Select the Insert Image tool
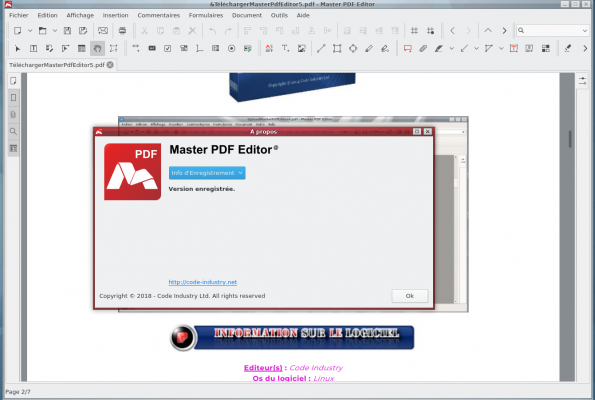The width and height of the screenshot is (595, 400). 302,48
